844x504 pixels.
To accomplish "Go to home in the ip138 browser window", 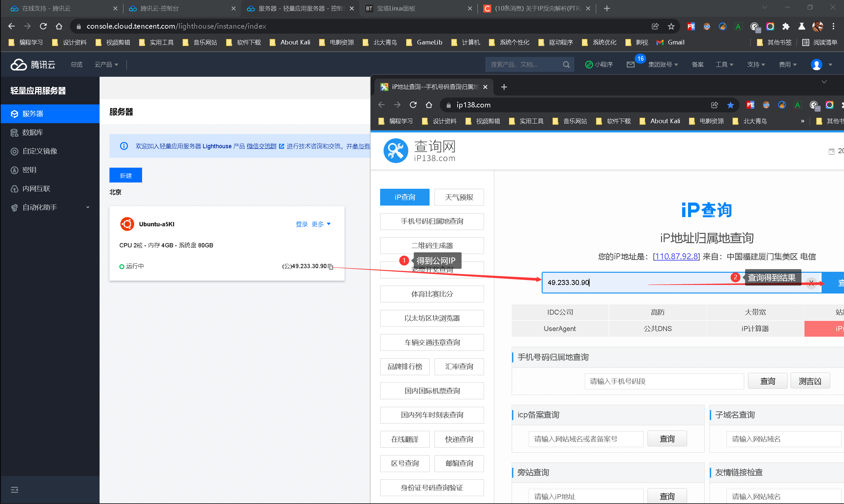I will [429, 105].
